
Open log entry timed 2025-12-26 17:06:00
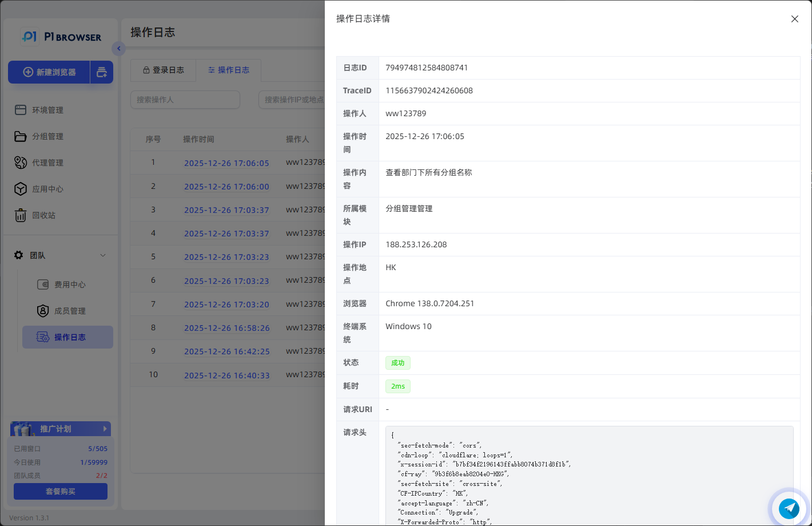point(226,187)
